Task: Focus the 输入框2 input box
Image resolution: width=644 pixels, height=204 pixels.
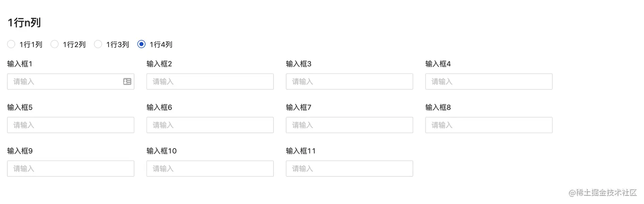Action: click(210, 82)
